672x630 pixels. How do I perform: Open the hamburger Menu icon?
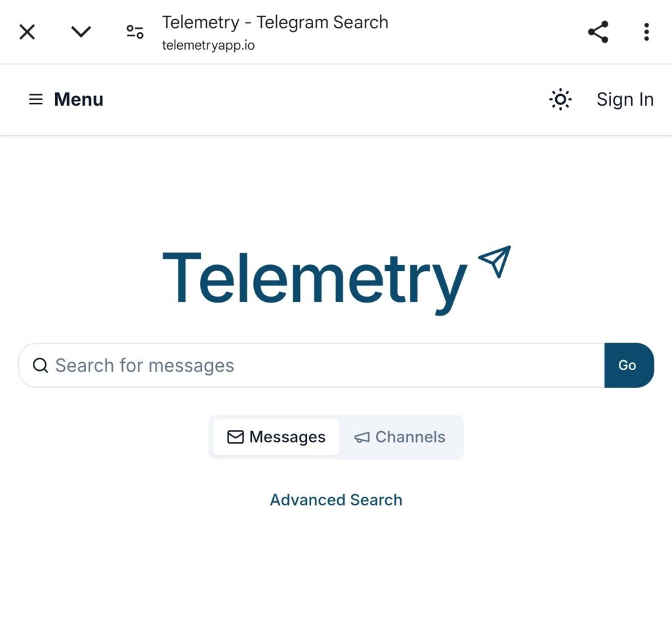[35, 100]
